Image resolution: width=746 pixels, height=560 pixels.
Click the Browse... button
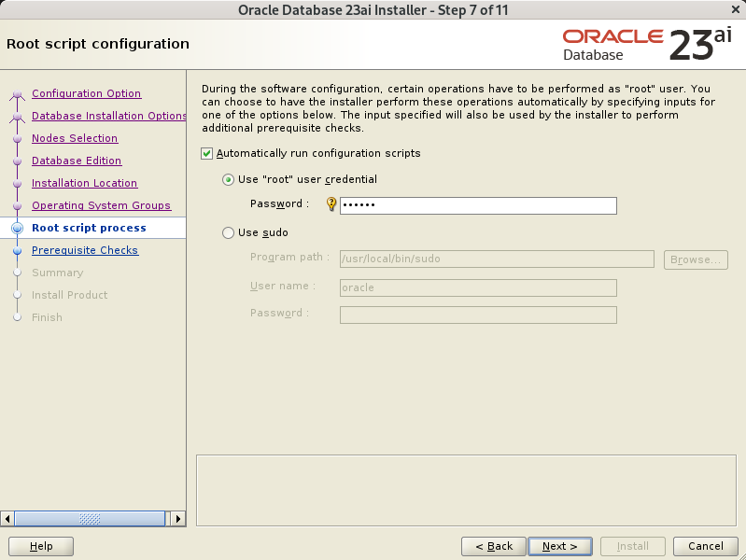coord(696,259)
